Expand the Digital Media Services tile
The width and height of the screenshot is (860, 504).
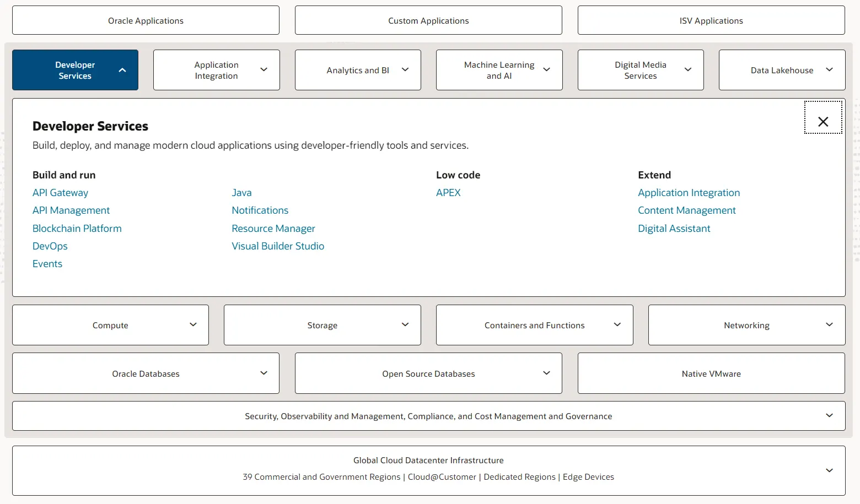click(x=641, y=70)
